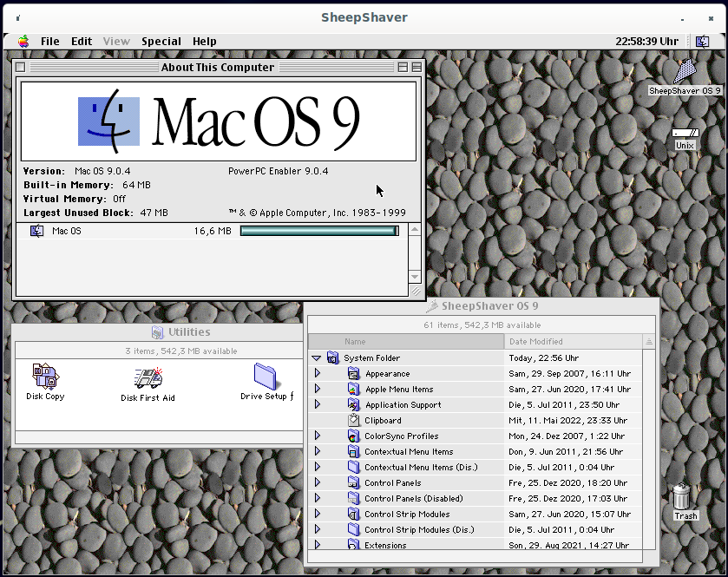This screenshot has height=577, width=728.
Task: Click the Control Panels (Disabled) folder icon
Action: click(354, 498)
